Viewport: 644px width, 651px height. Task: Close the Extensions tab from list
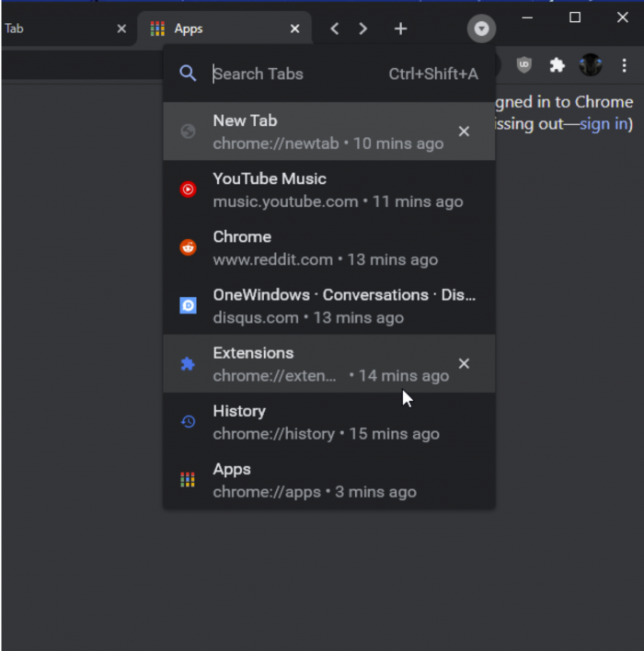tap(464, 363)
